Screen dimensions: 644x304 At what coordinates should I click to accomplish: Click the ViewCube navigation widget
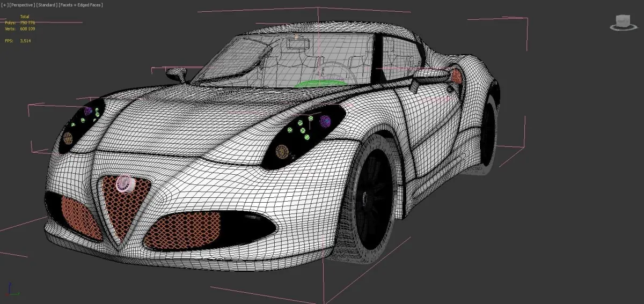coord(623,23)
